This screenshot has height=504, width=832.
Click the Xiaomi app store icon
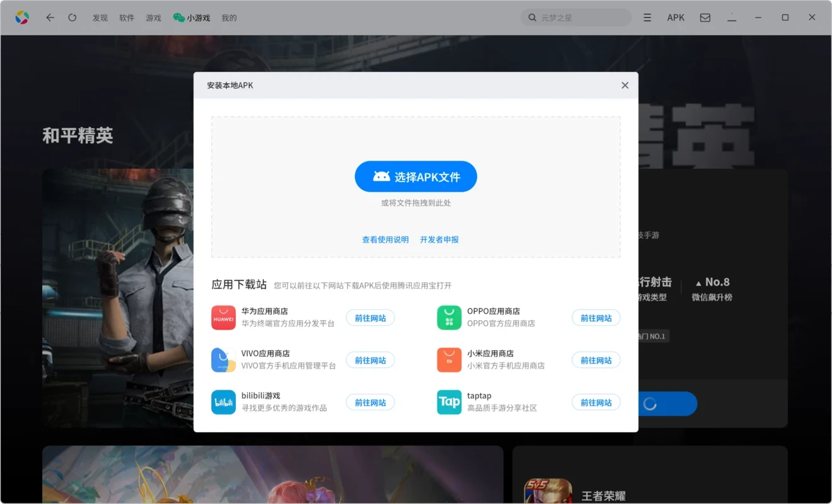pos(449,360)
